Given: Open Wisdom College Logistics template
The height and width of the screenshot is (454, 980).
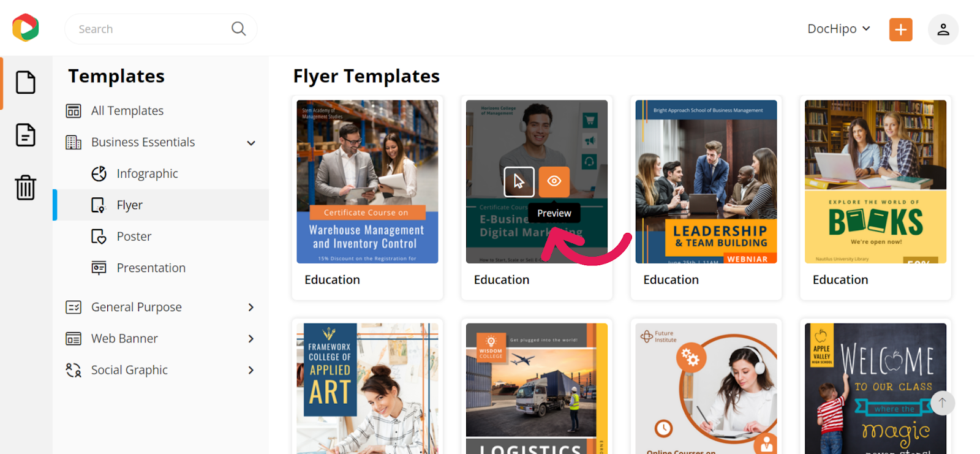Looking at the screenshot, I should coord(537,388).
